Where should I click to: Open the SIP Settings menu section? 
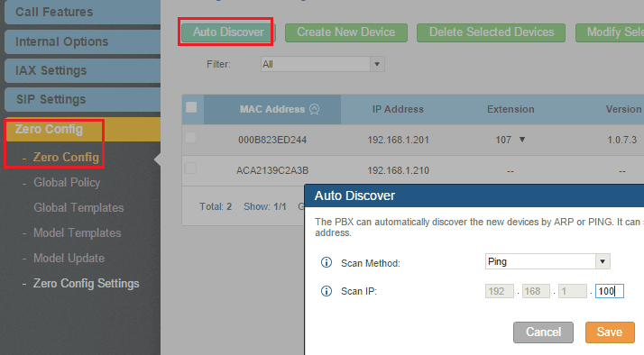coord(83,99)
